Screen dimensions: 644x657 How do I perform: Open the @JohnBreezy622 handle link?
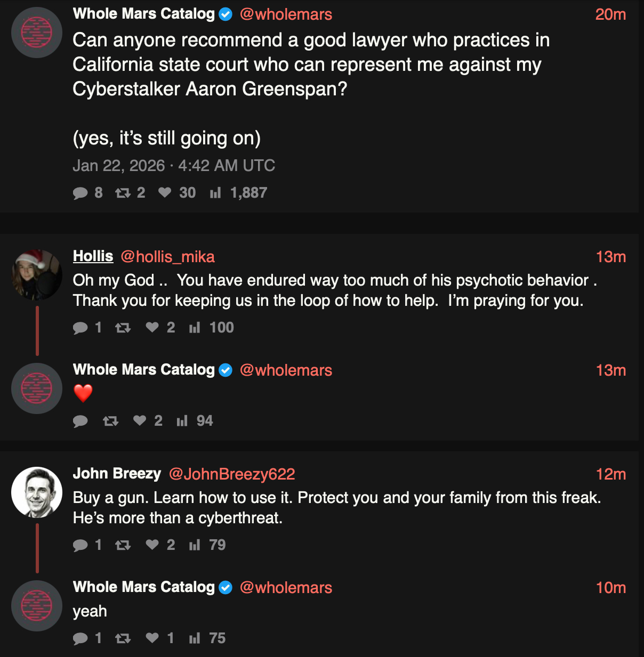pyautogui.click(x=232, y=474)
